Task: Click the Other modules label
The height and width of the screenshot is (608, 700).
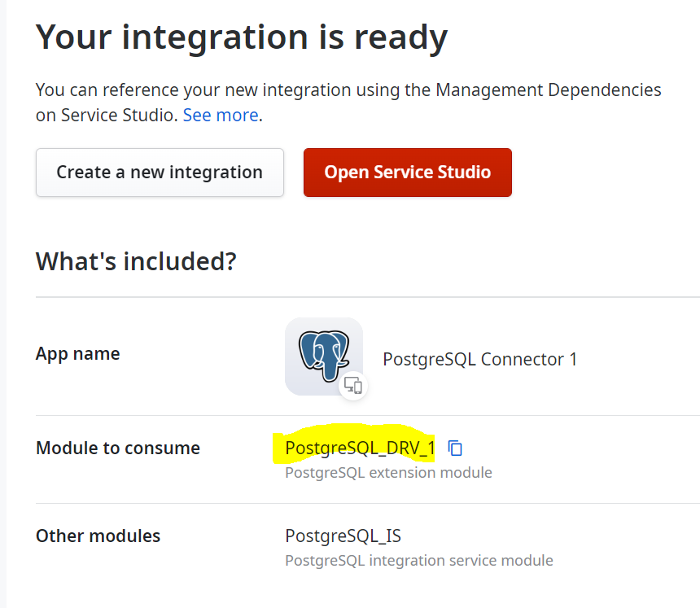Action: [x=98, y=536]
